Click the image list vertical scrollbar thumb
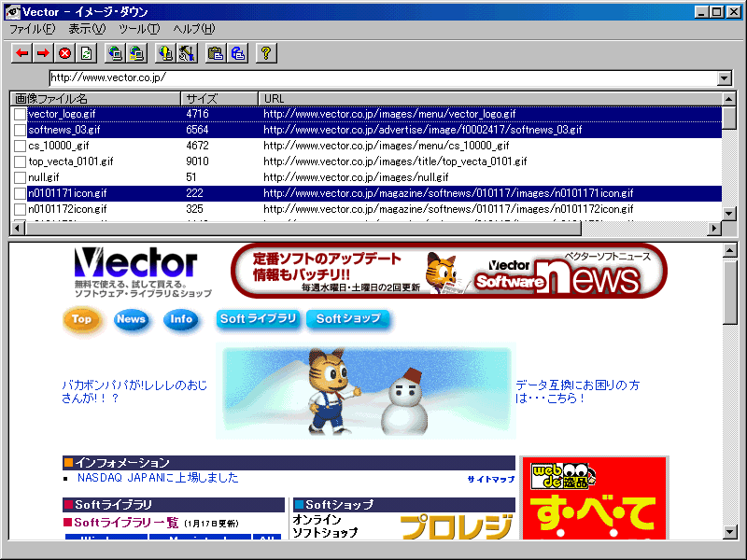 click(729, 118)
